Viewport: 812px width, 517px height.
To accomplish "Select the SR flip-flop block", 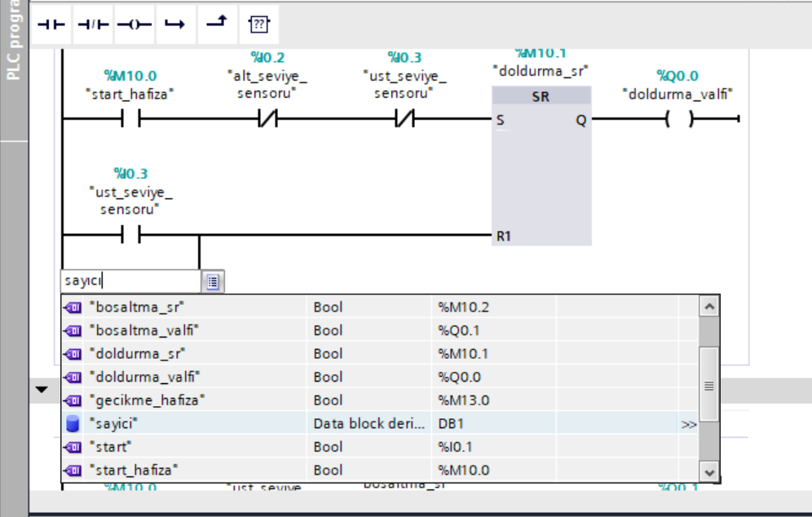I will click(x=541, y=166).
